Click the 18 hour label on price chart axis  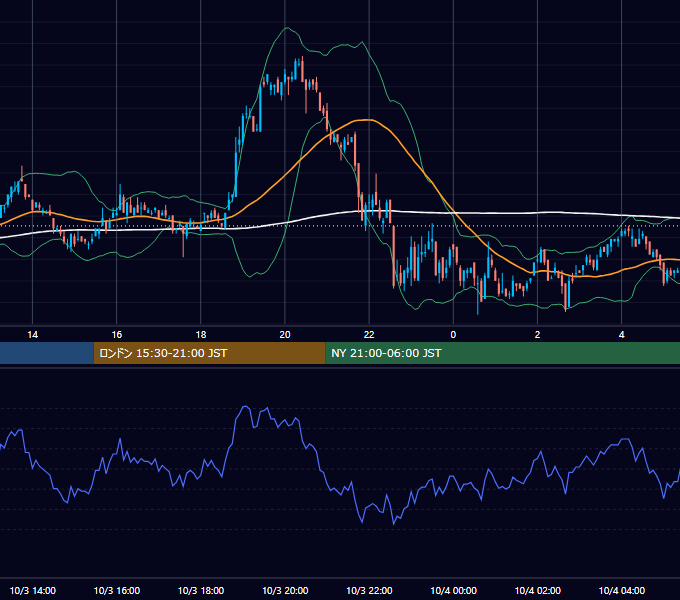tap(201, 335)
